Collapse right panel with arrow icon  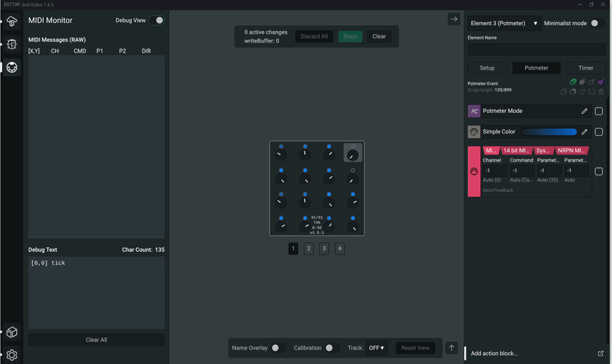pos(454,19)
